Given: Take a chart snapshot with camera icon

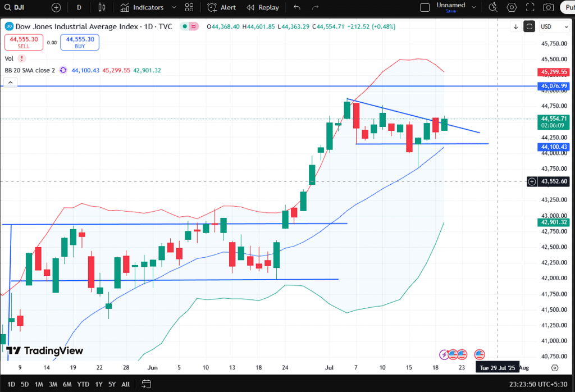Looking at the screenshot, I should [x=549, y=7].
